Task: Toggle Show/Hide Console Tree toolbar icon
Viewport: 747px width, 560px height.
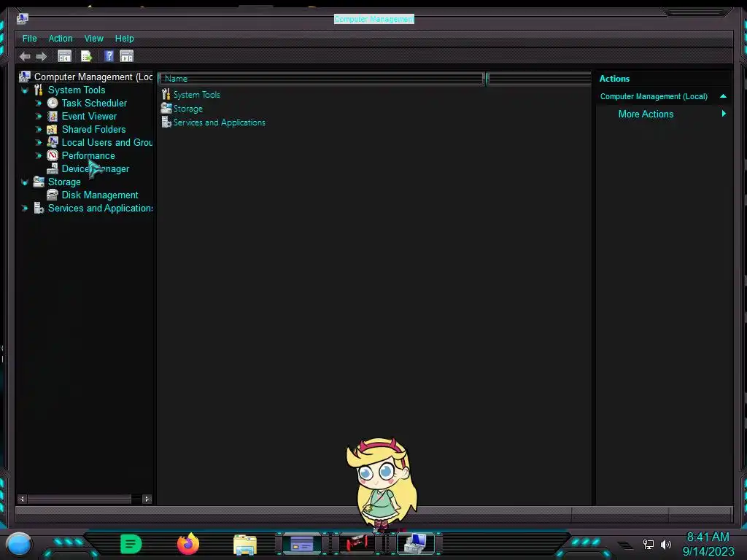Action: [64, 56]
